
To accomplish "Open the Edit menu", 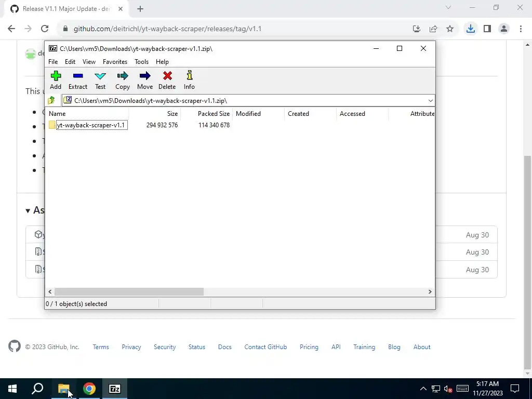I will click(70, 62).
